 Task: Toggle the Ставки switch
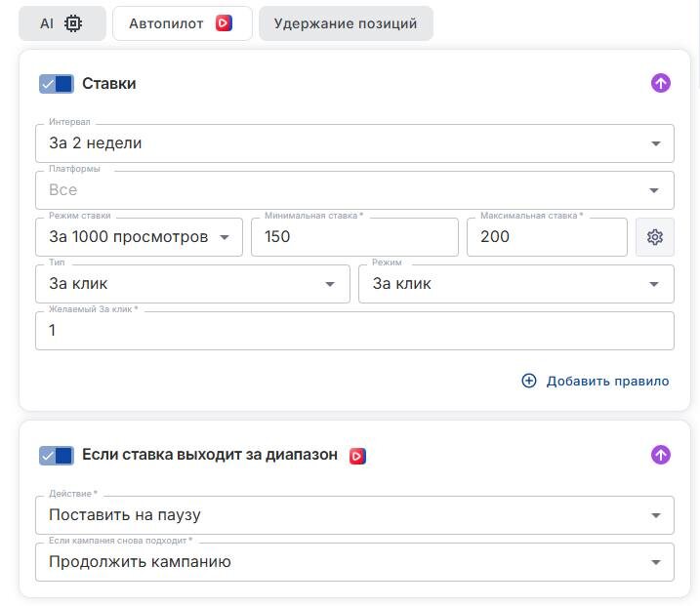coord(57,84)
